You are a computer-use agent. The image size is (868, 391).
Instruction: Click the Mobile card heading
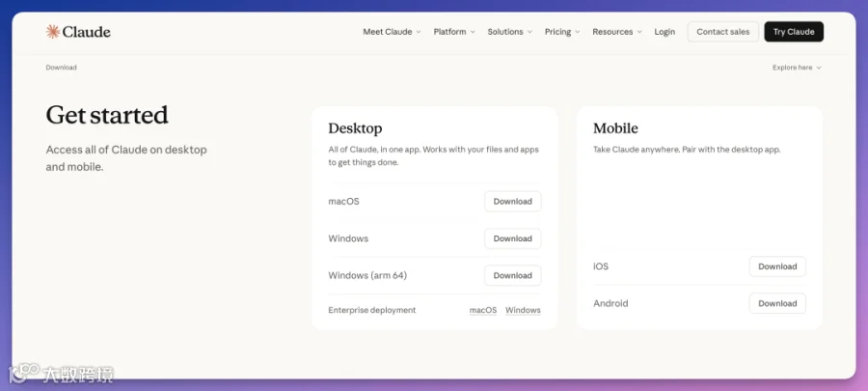click(615, 128)
